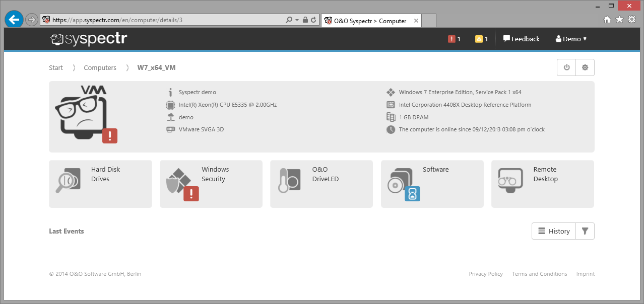This screenshot has height=304, width=644.
Task: Click Windows 7 Enterprise Edition text
Action: [x=460, y=92]
